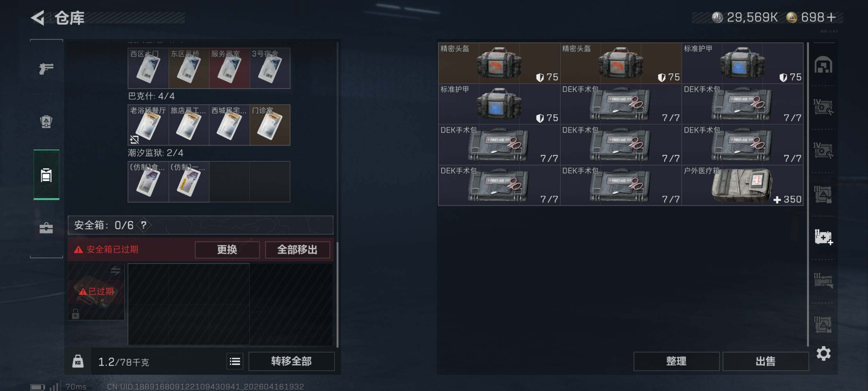
Task: Select the 服务器室 keycard with red background
Action: pyautogui.click(x=229, y=68)
